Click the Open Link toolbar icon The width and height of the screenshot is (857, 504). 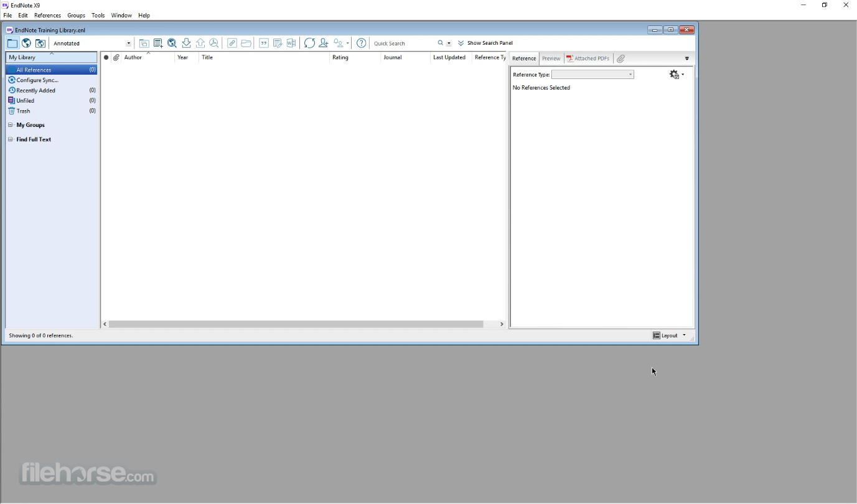(x=232, y=43)
